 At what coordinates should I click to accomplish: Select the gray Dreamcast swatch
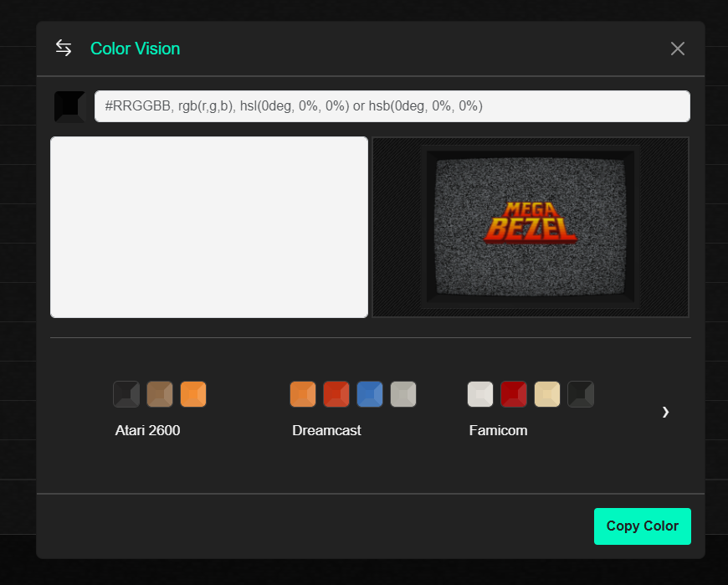pyautogui.click(x=403, y=394)
